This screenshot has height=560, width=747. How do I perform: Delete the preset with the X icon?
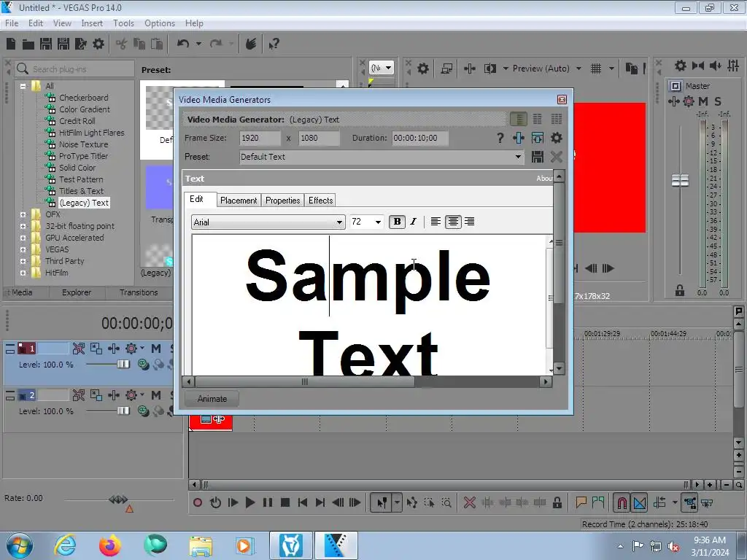pyautogui.click(x=556, y=157)
